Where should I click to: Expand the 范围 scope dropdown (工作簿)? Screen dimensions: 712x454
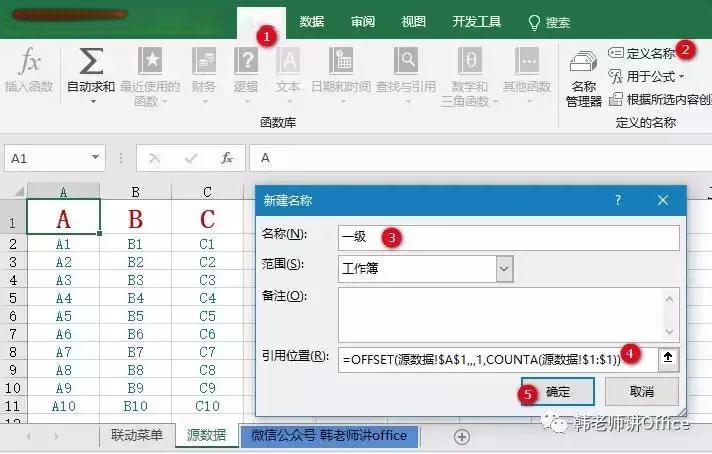click(x=504, y=268)
